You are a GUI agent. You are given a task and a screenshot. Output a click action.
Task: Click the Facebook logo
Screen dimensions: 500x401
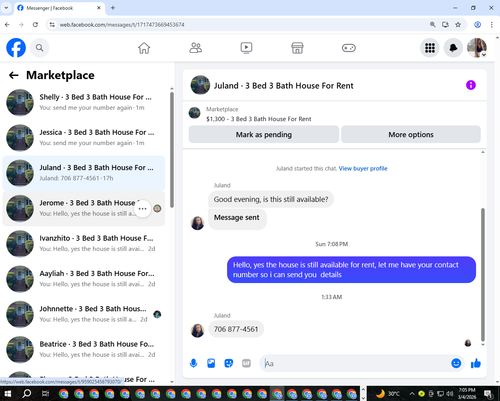coord(16,48)
